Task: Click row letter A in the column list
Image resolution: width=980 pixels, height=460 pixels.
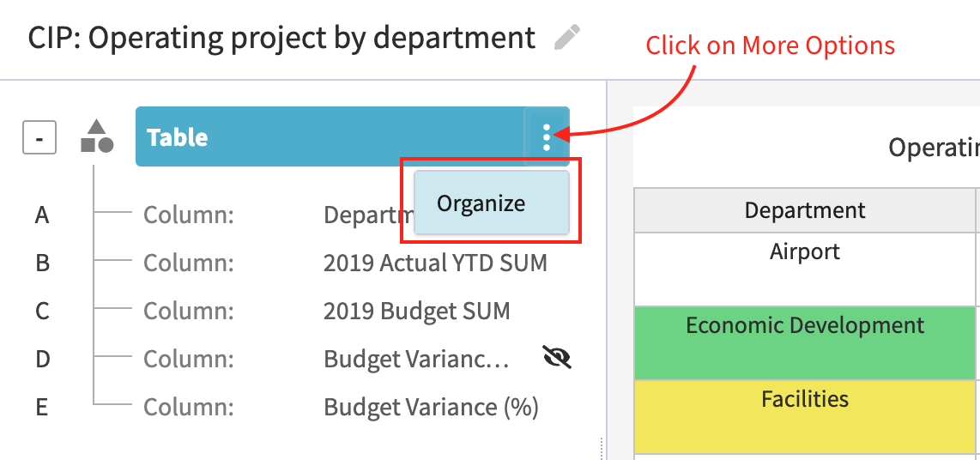Action: point(42,215)
